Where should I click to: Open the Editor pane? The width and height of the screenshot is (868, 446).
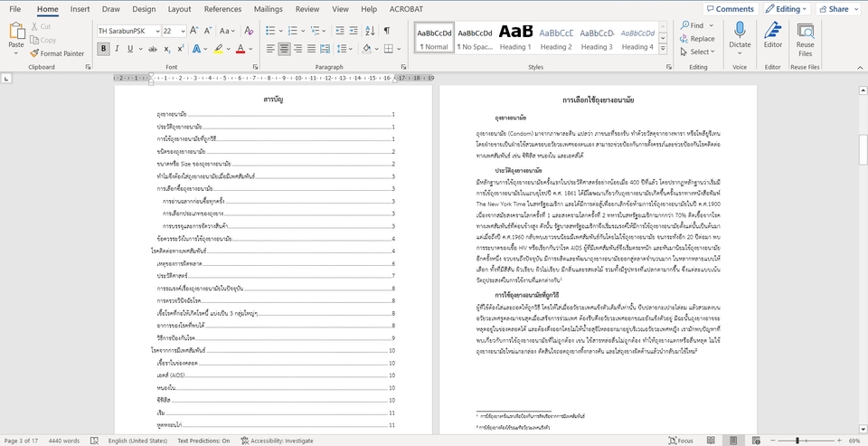(x=773, y=34)
